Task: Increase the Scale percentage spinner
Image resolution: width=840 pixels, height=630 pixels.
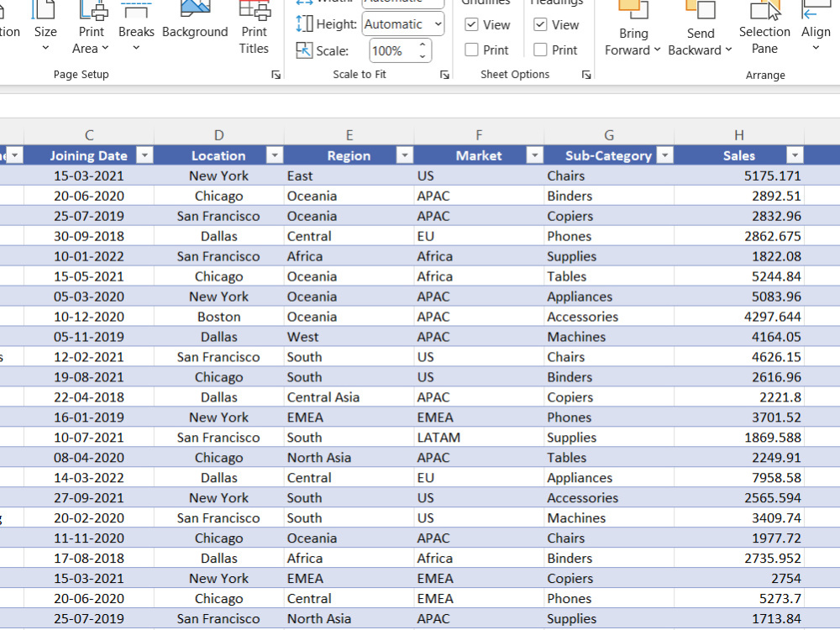Action: click(x=423, y=45)
